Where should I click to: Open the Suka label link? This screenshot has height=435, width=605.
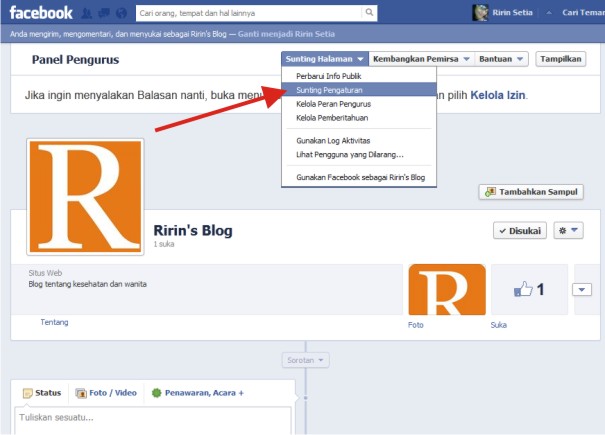point(499,325)
